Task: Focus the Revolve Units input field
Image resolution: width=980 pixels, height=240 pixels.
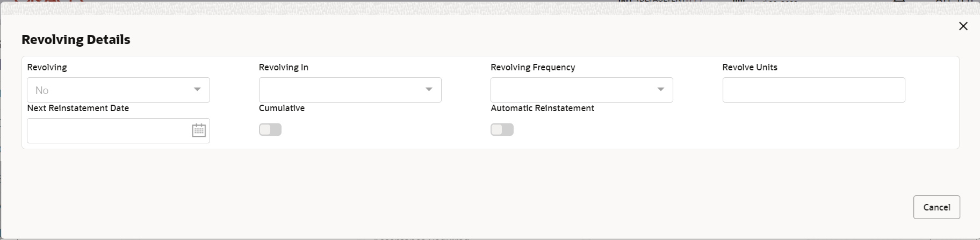Action: point(813,90)
